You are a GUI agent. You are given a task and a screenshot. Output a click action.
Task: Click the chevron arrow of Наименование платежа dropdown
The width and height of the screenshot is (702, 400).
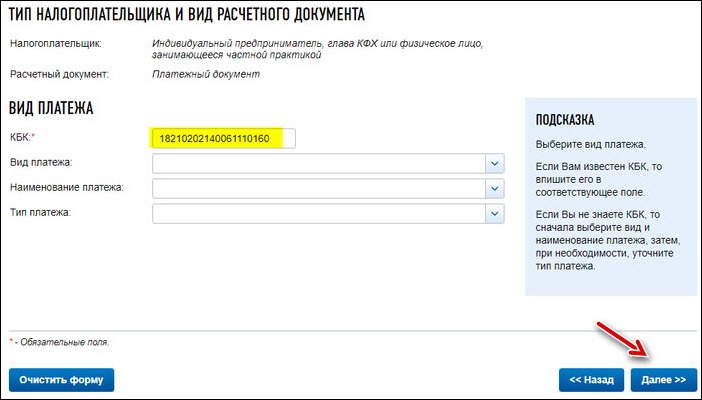pos(495,189)
